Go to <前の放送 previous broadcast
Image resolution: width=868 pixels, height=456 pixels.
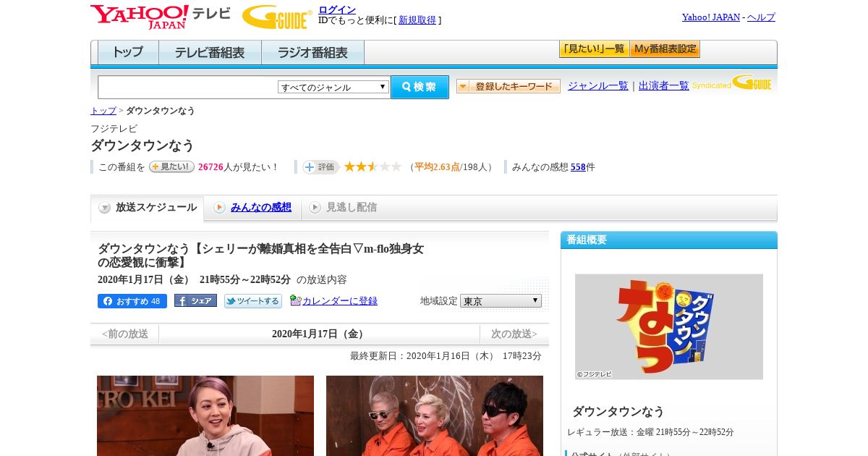[x=124, y=334]
